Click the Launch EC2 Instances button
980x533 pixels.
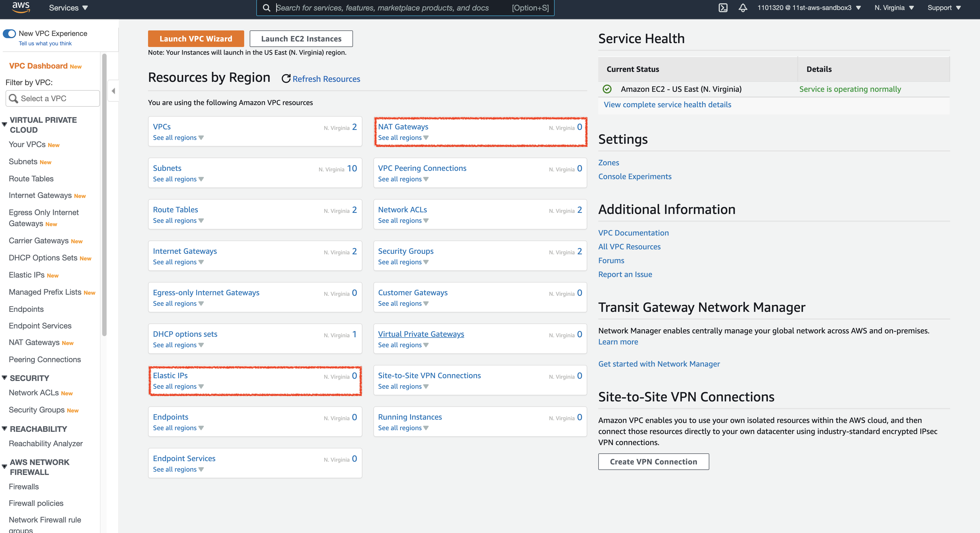tap(301, 39)
